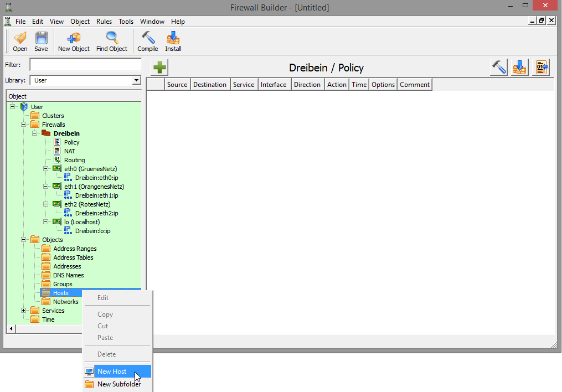Click the Compile hammer in main toolbar
The image size is (562, 392).
(148, 42)
